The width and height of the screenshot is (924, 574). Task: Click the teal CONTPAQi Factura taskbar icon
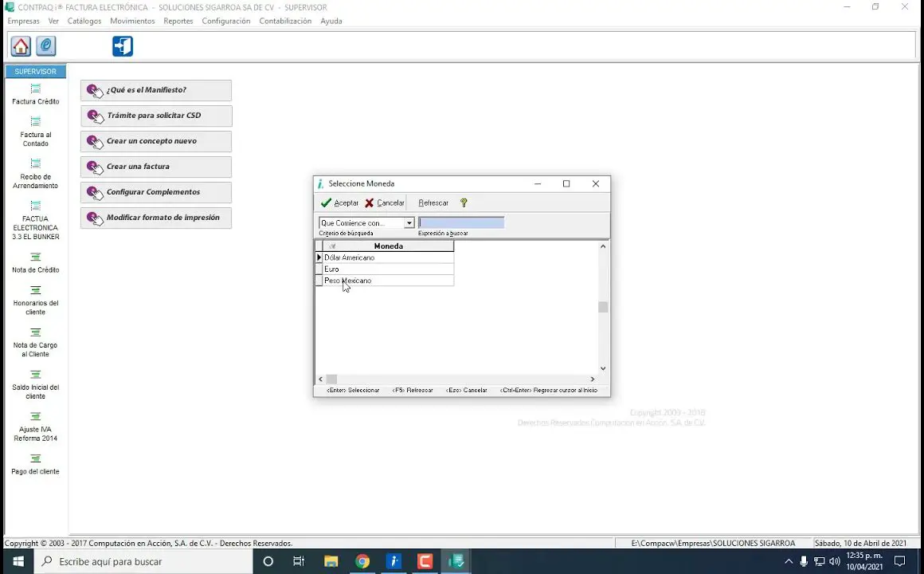pyautogui.click(x=456, y=561)
